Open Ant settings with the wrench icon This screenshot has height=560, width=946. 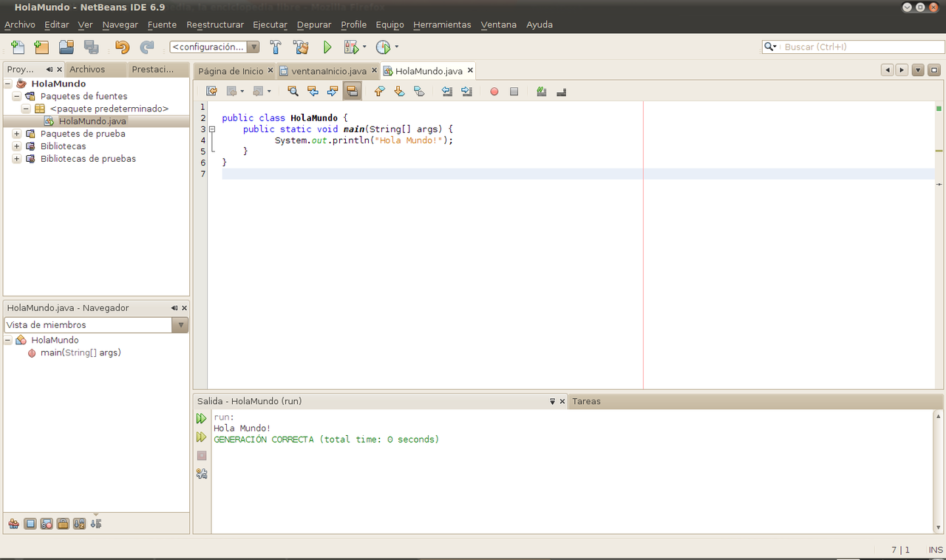tap(201, 474)
